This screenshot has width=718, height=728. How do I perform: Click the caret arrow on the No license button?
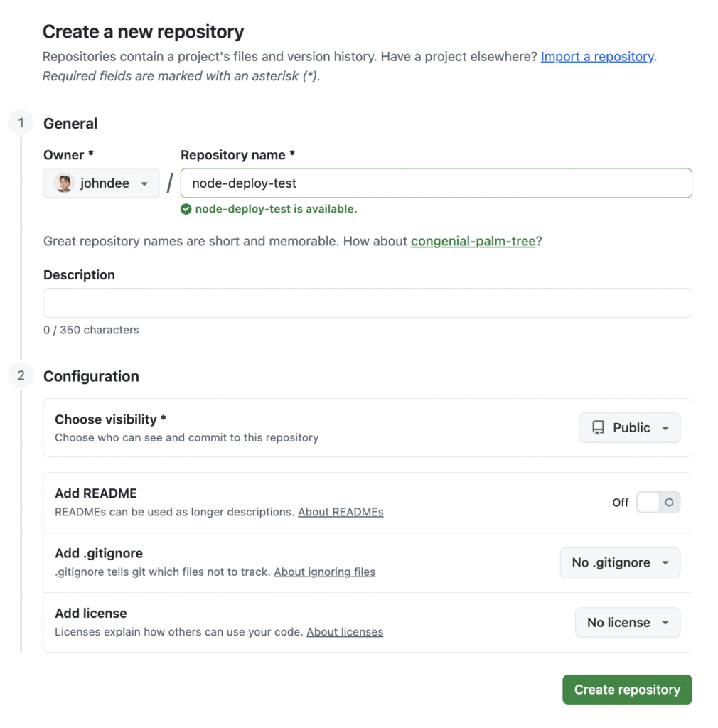(667, 622)
